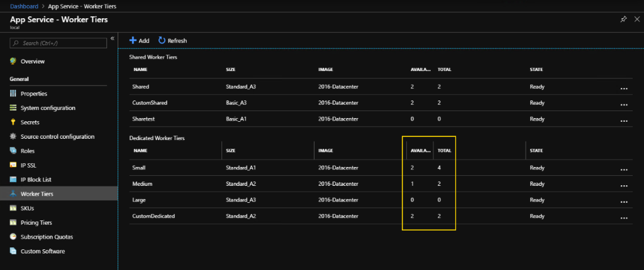Image resolution: width=644 pixels, height=270 pixels.
Task: Select the CustomShared tier name
Action: [x=150, y=103]
